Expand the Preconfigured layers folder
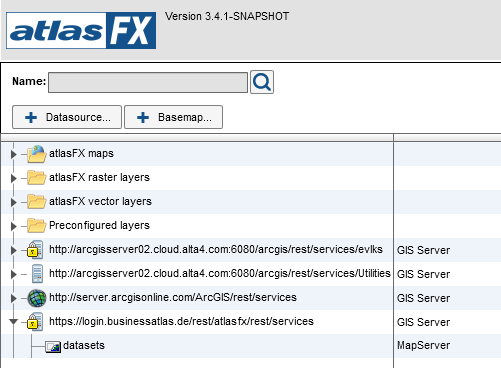Image resolution: width=501 pixels, height=368 pixels. point(13,226)
